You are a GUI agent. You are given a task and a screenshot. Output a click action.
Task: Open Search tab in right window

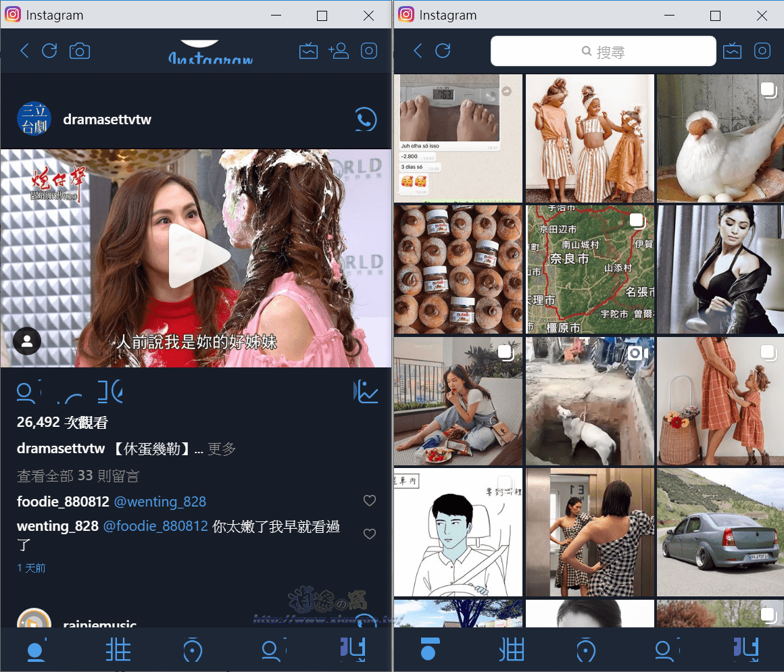point(512,650)
